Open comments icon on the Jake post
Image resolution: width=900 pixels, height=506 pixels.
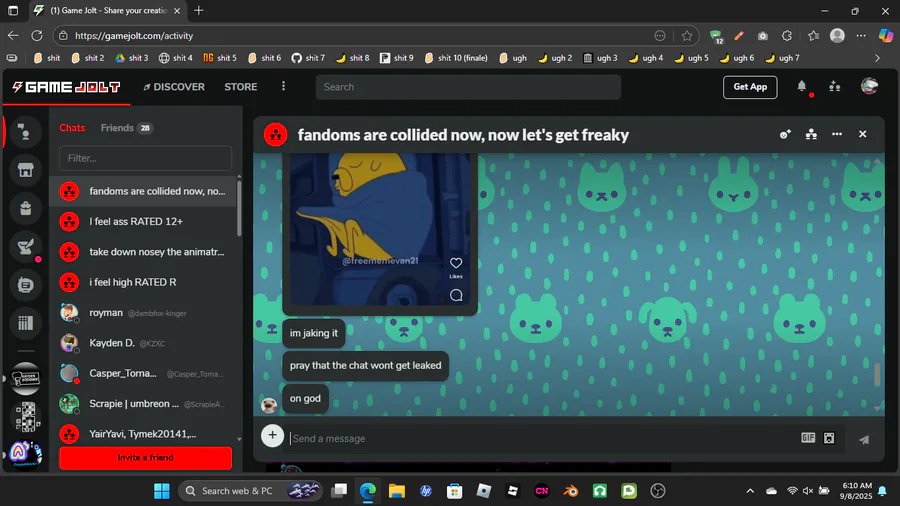[456, 295]
